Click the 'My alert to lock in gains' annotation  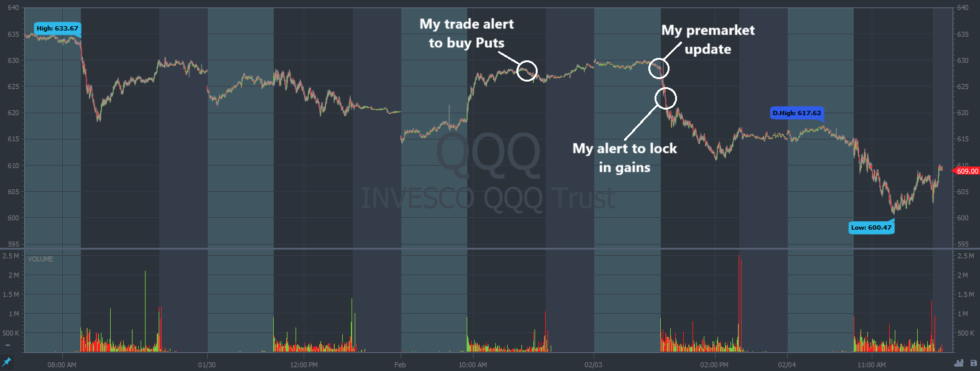(625, 157)
